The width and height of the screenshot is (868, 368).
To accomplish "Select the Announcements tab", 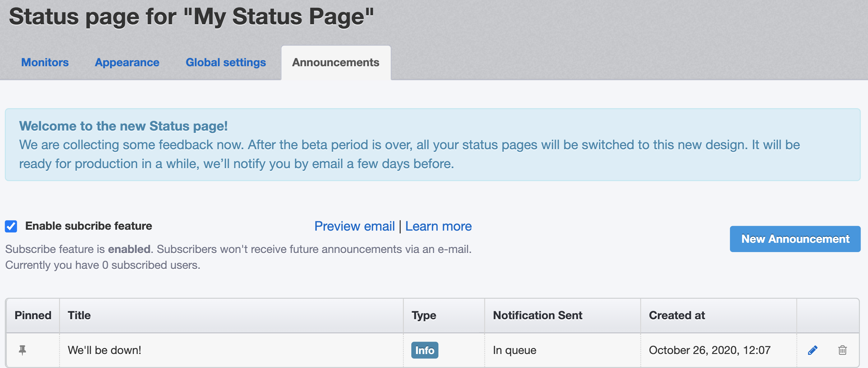I will [336, 62].
